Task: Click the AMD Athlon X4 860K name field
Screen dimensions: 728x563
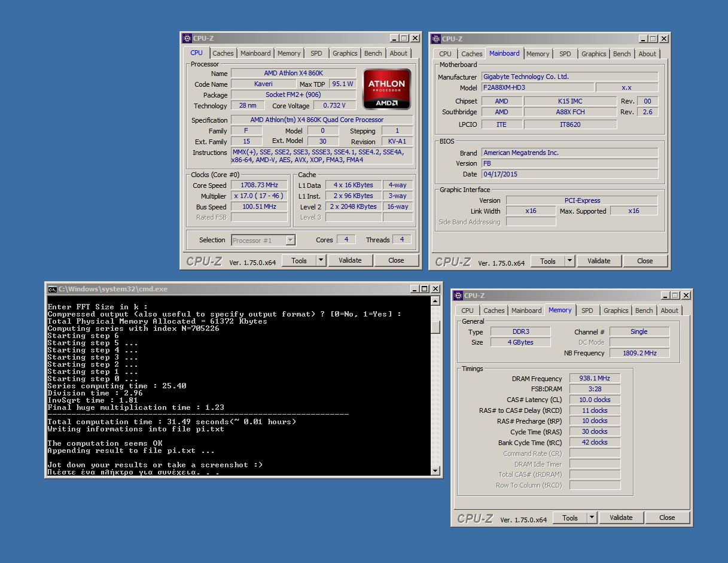Action: point(294,73)
